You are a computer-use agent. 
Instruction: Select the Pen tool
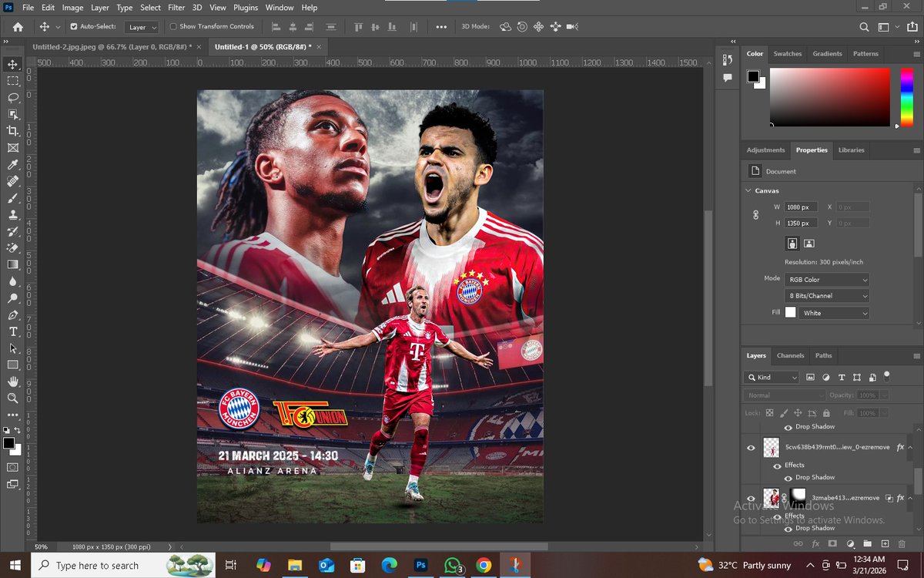13,315
